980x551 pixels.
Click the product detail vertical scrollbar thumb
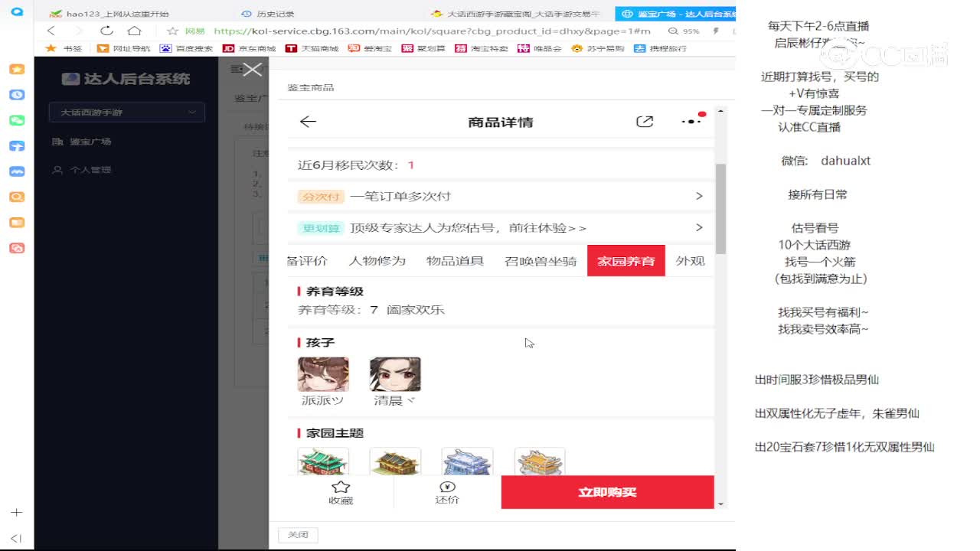[x=720, y=208]
